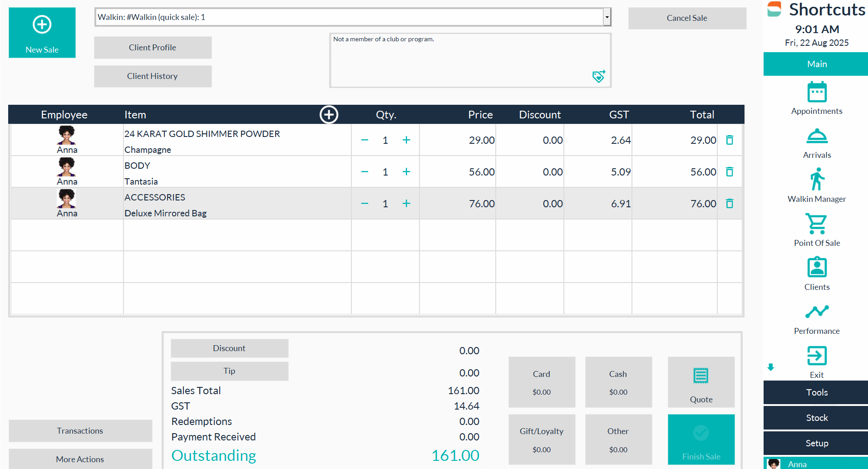Click the price 29.00 for Shimmer Powder
The image size is (868, 469).
(x=482, y=140)
